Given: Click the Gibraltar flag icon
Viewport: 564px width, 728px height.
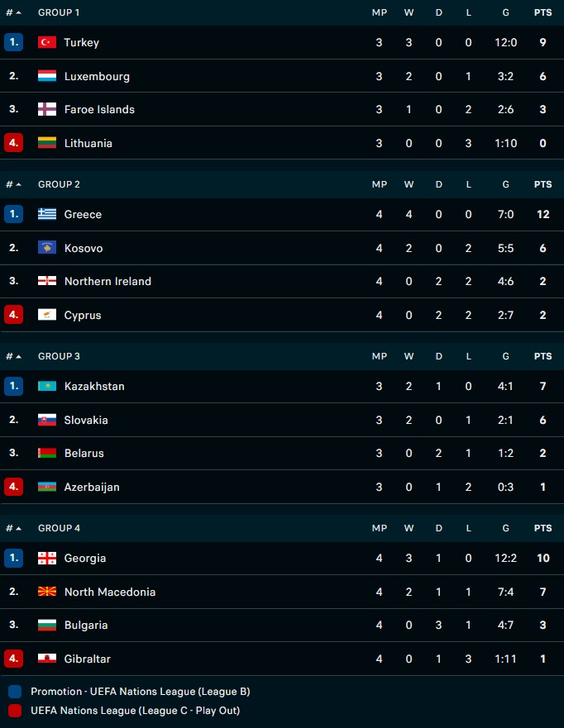Looking at the screenshot, I should click(x=47, y=659).
